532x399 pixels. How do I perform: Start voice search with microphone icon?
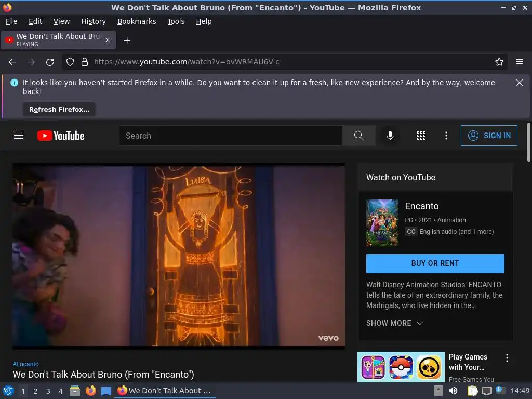coord(390,136)
